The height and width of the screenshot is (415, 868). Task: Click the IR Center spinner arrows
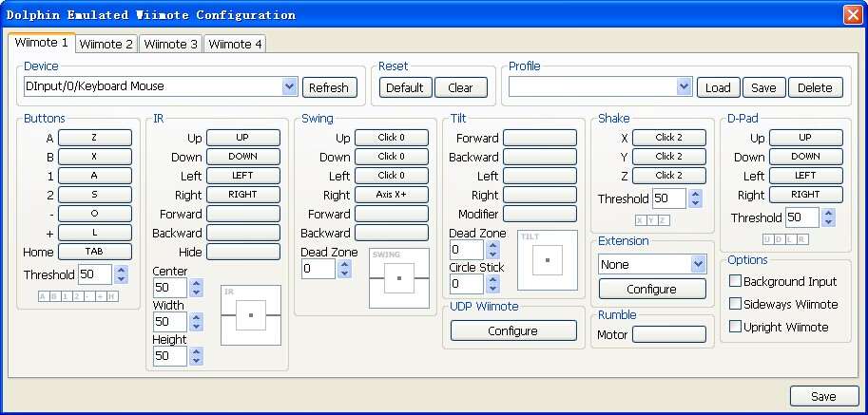196,288
